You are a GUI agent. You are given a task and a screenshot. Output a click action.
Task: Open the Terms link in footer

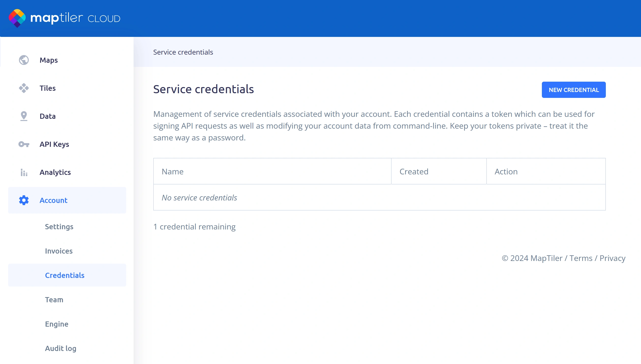tap(581, 258)
